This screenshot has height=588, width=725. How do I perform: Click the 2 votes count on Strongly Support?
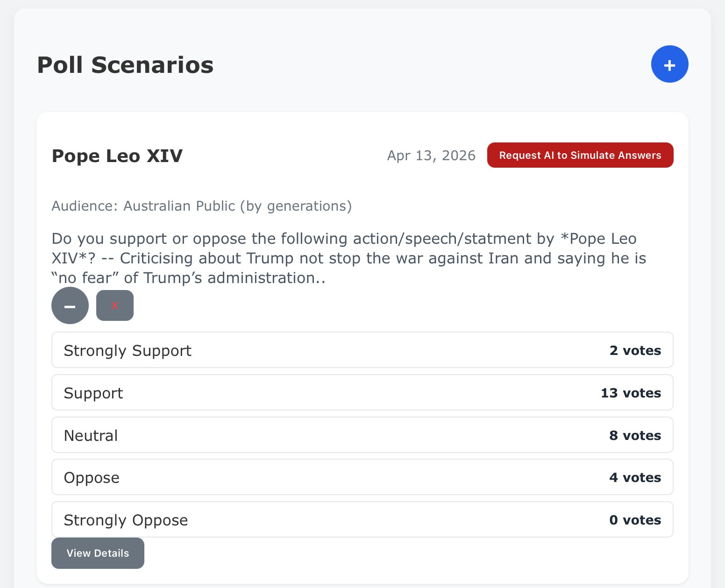point(635,350)
